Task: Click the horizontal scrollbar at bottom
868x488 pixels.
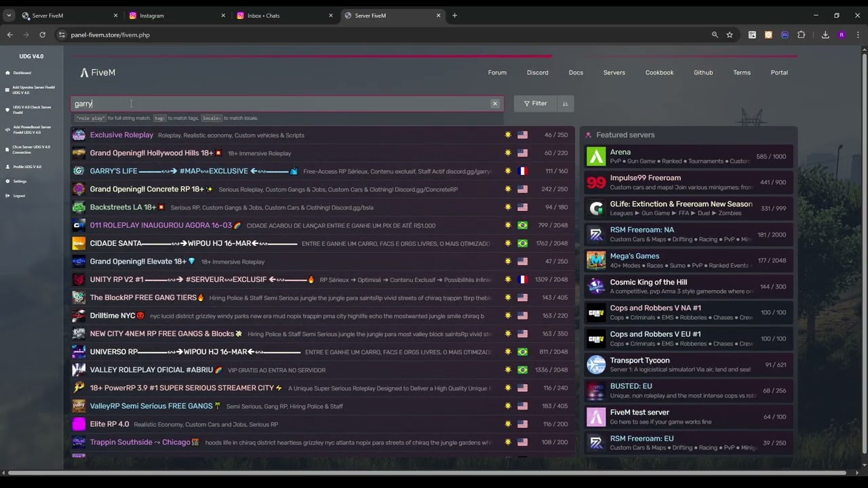Action: point(427,472)
